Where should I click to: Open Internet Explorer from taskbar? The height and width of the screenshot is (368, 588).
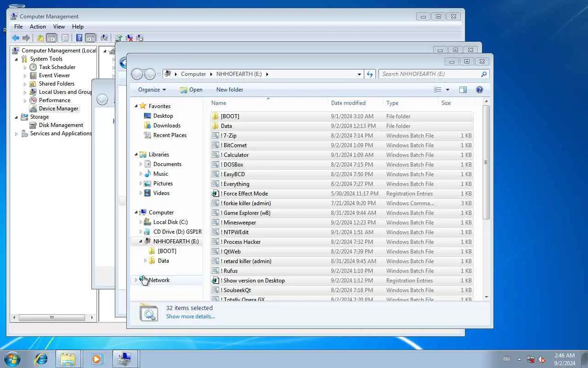tap(41, 359)
